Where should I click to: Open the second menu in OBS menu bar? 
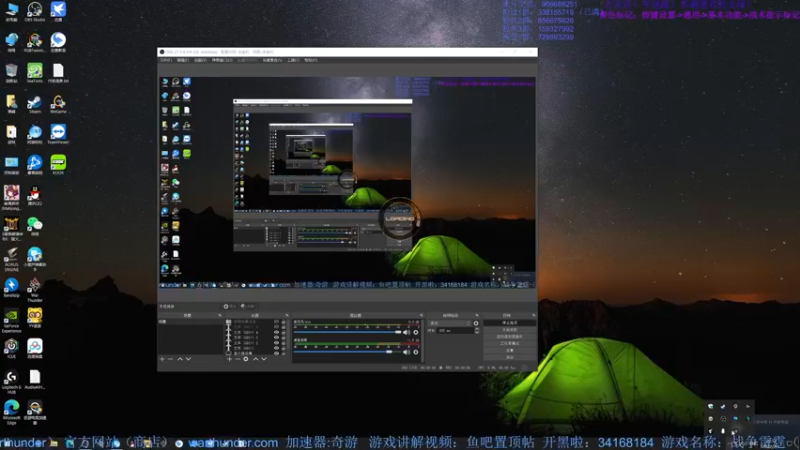[x=183, y=60]
